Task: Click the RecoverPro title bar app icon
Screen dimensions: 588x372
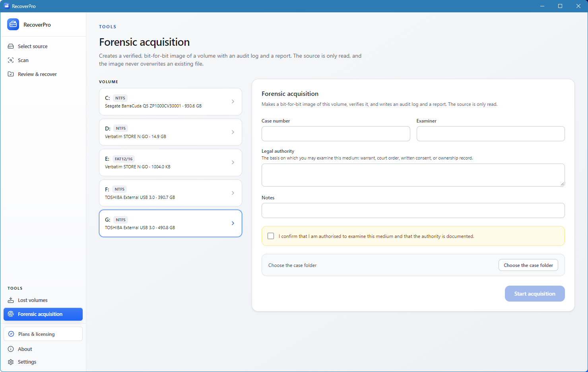Action: (x=6, y=6)
